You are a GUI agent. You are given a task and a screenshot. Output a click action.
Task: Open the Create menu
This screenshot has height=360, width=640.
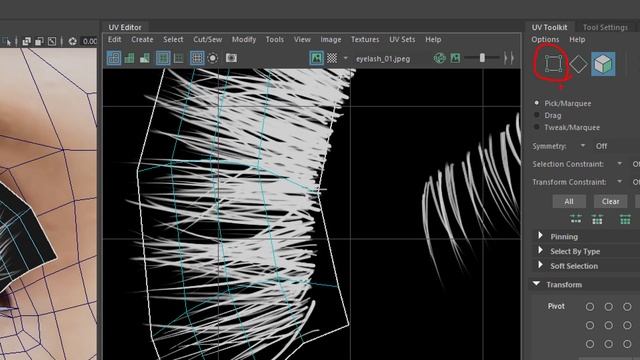click(x=142, y=40)
